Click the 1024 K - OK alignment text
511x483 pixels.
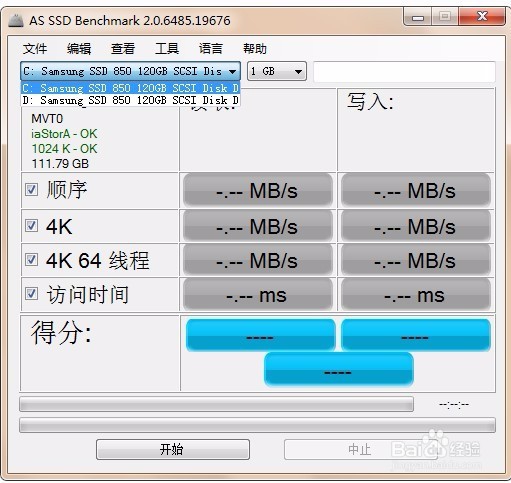tap(64, 149)
